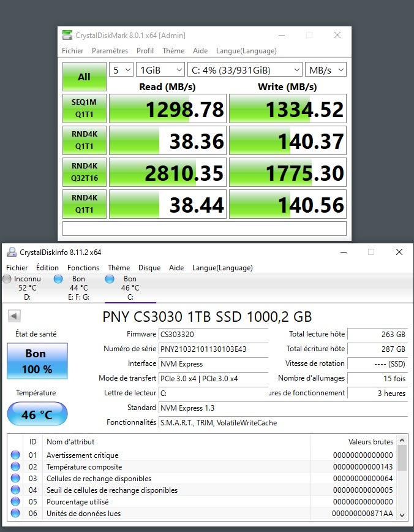This screenshot has width=414, height=532.
Task: Click the CrystalDiskInfo app icon in title bar
Action: coord(12,252)
